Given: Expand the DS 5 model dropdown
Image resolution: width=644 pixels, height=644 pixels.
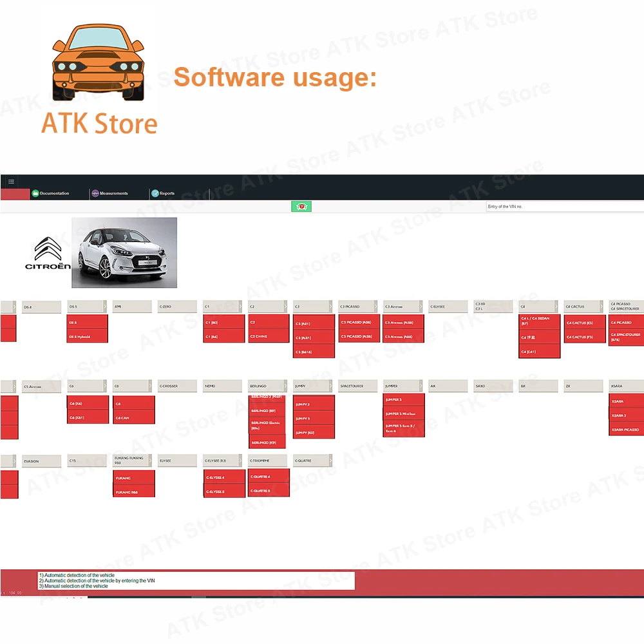Looking at the screenshot, I should (x=105, y=307).
